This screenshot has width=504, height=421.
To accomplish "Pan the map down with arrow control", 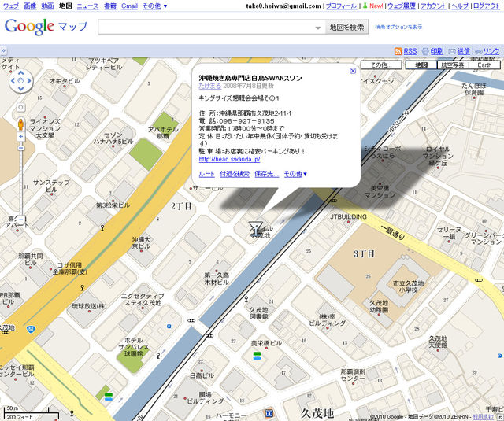I will coord(21,89).
